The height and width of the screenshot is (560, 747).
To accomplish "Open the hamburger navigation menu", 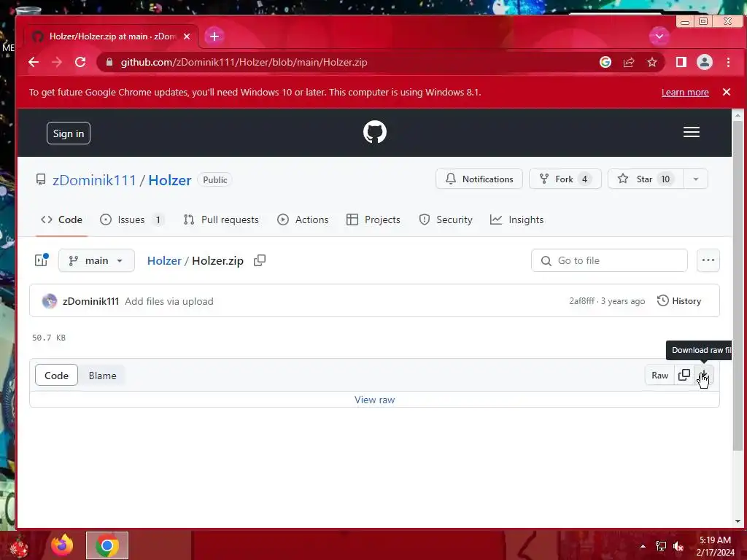I will [692, 132].
